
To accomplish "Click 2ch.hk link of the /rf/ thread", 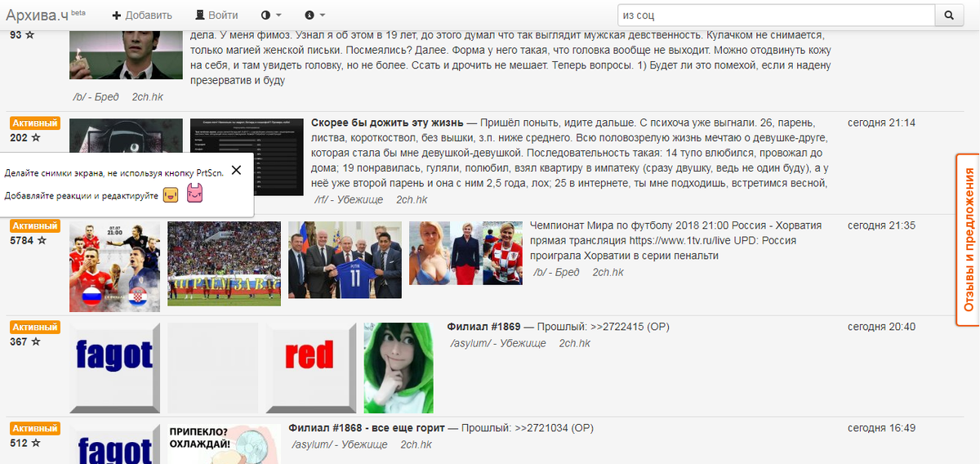I will (x=412, y=199).
